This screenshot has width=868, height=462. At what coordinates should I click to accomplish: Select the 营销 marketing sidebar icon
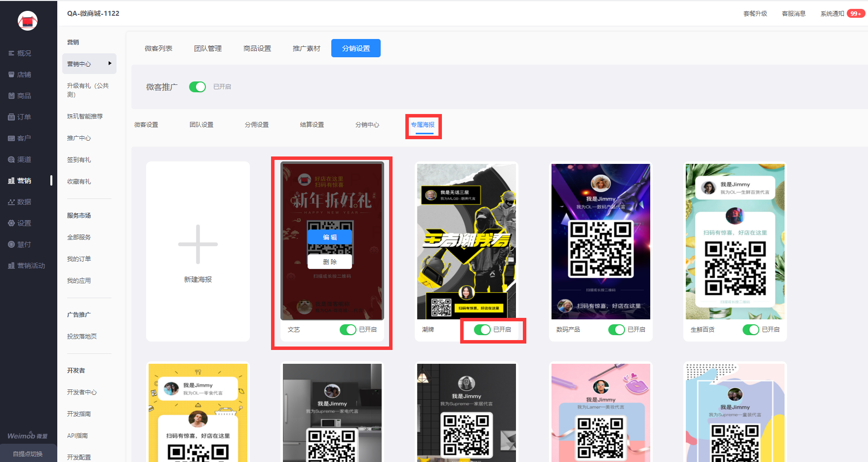11,181
